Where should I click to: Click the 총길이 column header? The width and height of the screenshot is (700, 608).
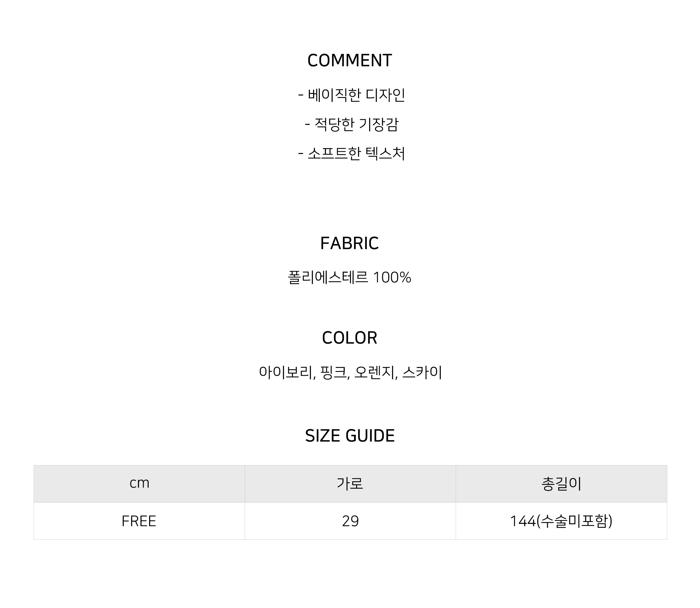coord(561,483)
